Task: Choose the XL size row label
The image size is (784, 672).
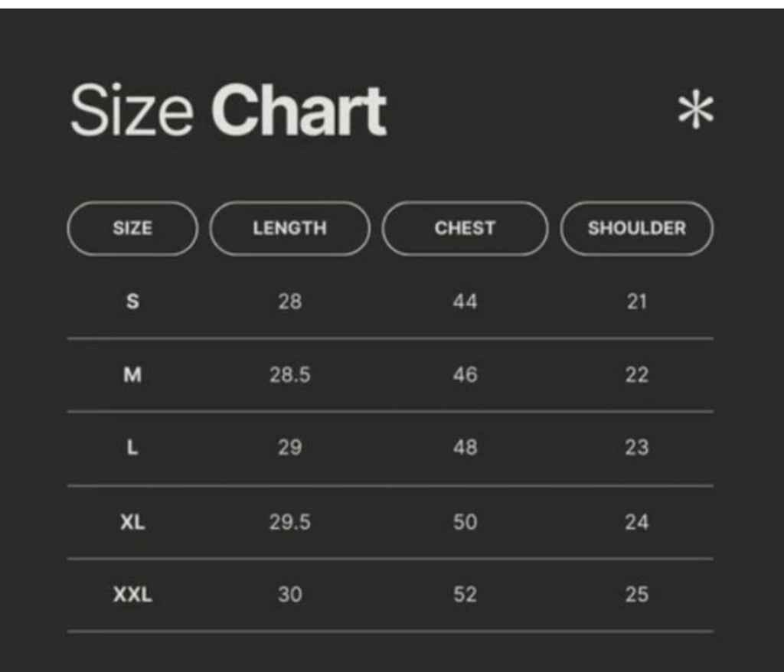Action: coord(132,522)
